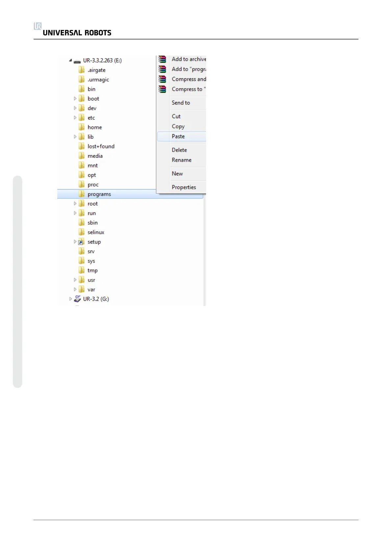Select the Add to "progra menu entry
This screenshot has width=392, height=554.
(x=182, y=69)
